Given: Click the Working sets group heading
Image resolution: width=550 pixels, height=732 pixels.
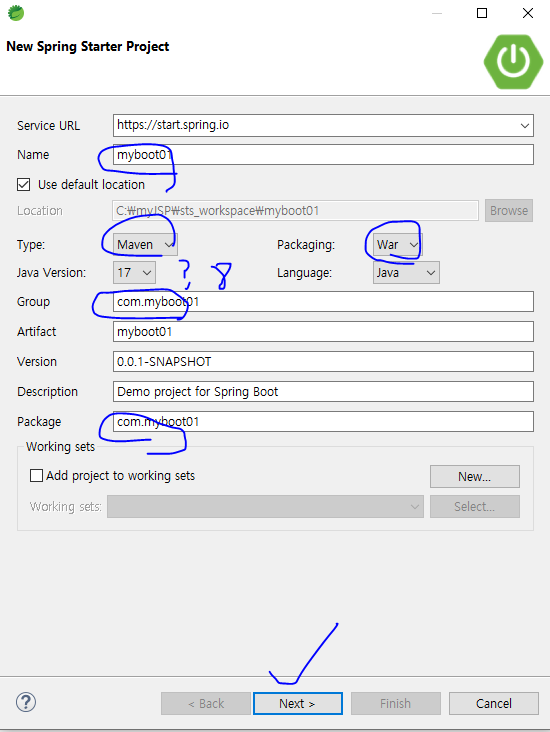Looking at the screenshot, I should point(60,447).
